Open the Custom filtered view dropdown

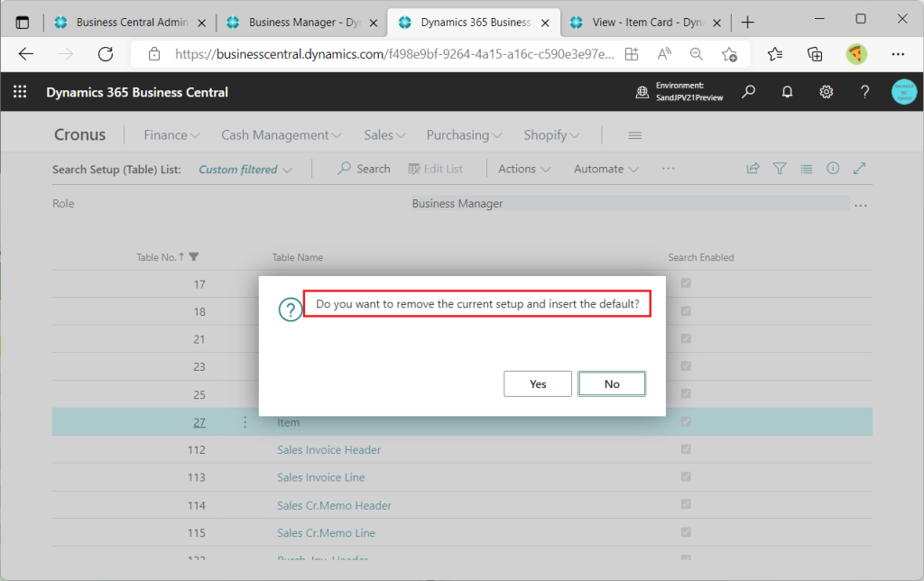pos(245,169)
